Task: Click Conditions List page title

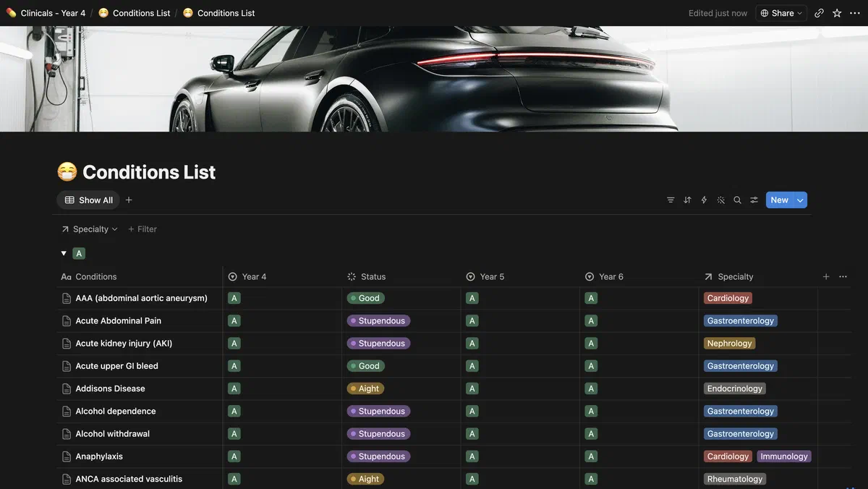Action: click(149, 172)
